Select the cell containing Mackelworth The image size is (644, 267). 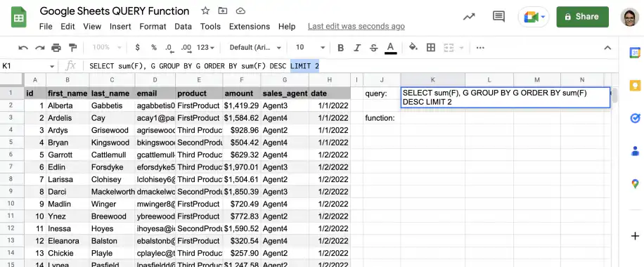[x=112, y=192]
